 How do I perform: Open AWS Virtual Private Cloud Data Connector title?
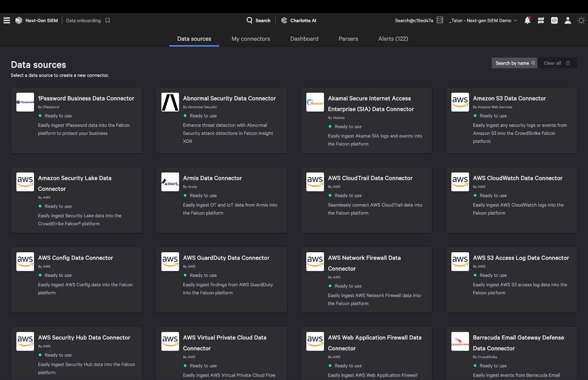point(225,343)
